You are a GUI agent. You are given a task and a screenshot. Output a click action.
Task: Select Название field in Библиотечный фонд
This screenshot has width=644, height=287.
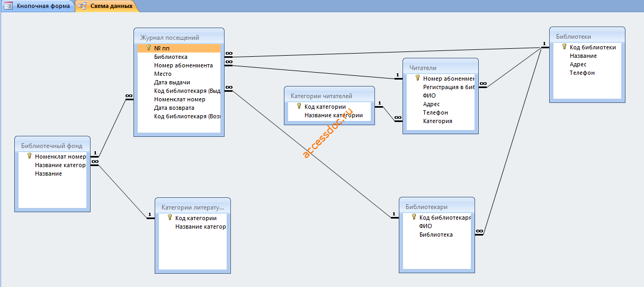click(52, 173)
